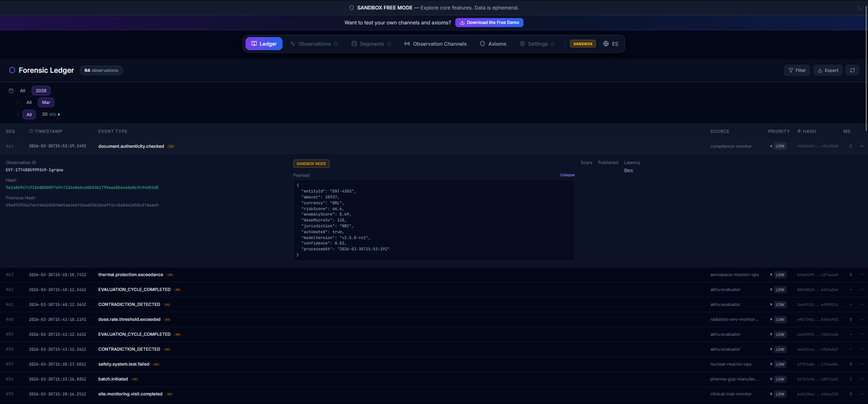Select the All months filter chip

29,103
